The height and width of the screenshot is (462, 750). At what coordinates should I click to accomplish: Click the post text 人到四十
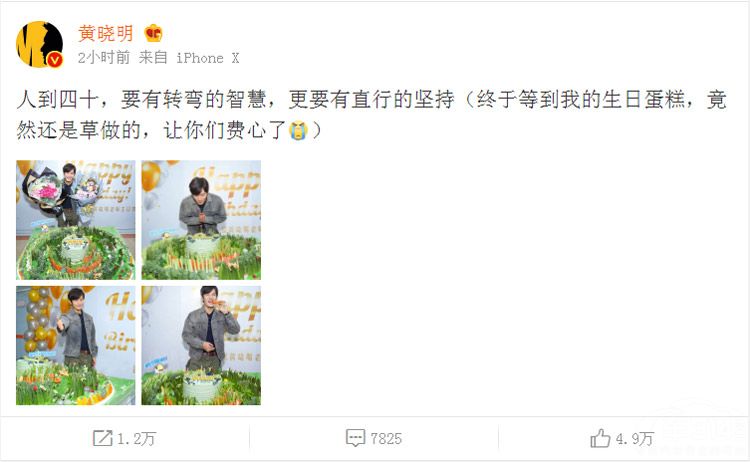(58, 100)
